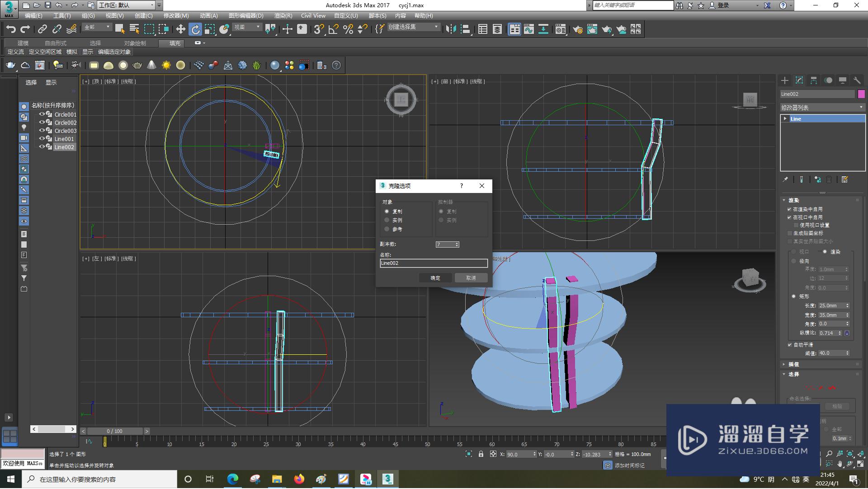The width and height of the screenshot is (868, 489).
Task: Click the cone primitive icon
Action: click(152, 66)
